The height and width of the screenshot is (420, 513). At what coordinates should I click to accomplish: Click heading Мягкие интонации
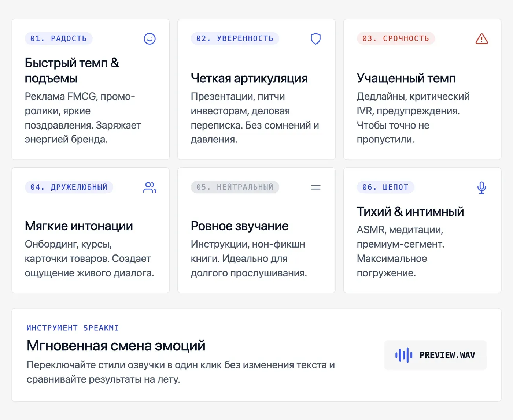pos(79,226)
